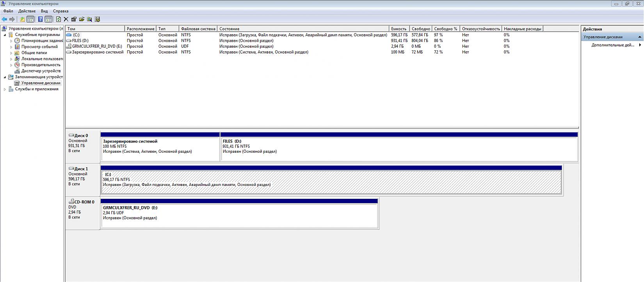Click the 72 МБ free space cell
This screenshot has width=644, height=282.
click(x=417, y=52)
